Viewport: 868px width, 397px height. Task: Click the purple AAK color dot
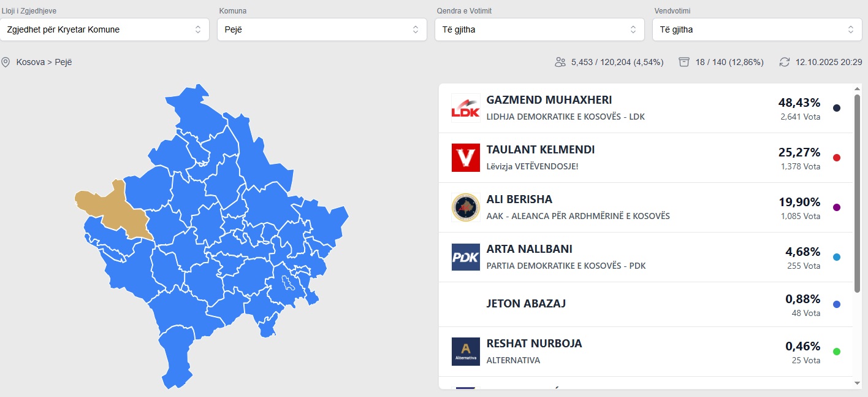coord(837,207)
